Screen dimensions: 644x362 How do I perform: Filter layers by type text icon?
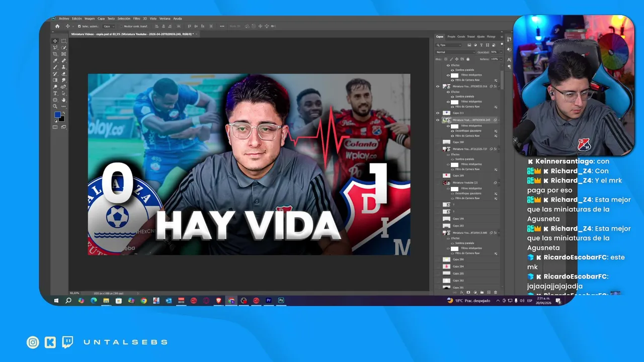tap(481, 45)
